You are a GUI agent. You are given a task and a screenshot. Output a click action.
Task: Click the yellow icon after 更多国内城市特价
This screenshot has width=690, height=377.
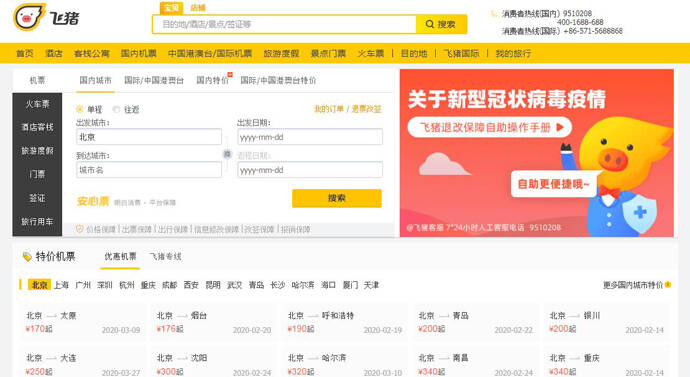click(x=668, y=285)
